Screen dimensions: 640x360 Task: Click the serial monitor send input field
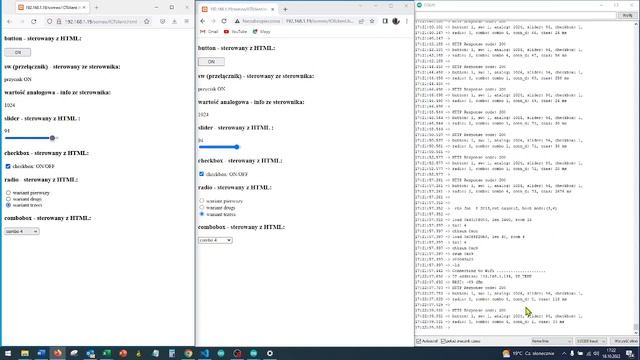coord(516,15)
